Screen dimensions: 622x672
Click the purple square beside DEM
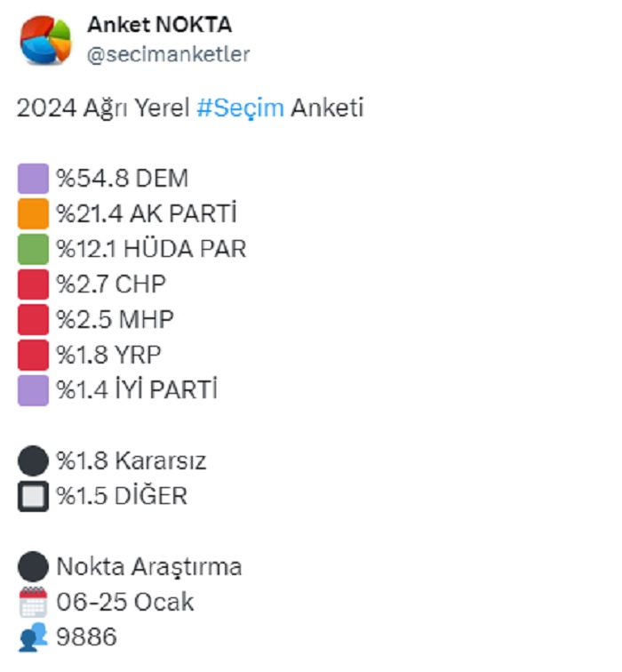33,179
